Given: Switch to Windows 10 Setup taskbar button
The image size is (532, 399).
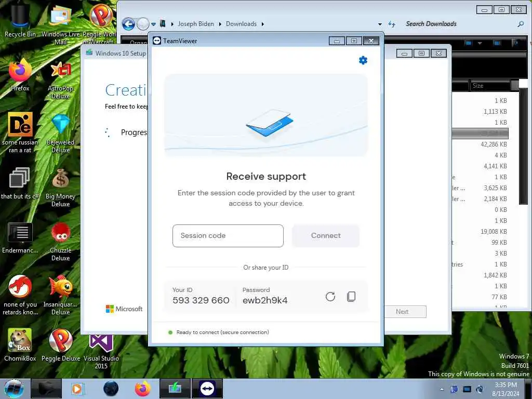Looking at the screenshot, I should tap(175, 389).
